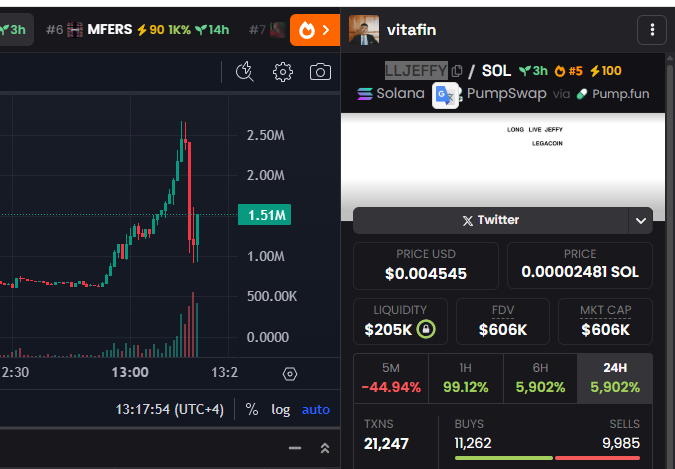Click the Pump.fun source link
The height and width of the screenshot is (469, 675).
(x=613, y=94)
